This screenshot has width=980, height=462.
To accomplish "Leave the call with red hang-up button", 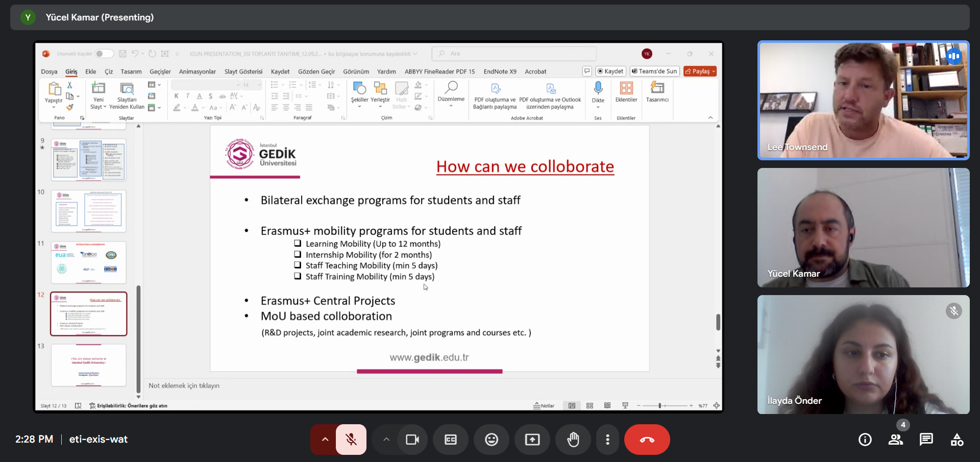I will tap(647, 440).
